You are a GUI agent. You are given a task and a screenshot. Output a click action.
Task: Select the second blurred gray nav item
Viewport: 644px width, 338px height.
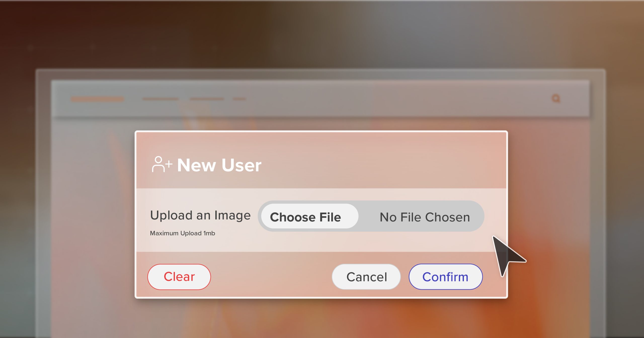click(x=207, y=99)
